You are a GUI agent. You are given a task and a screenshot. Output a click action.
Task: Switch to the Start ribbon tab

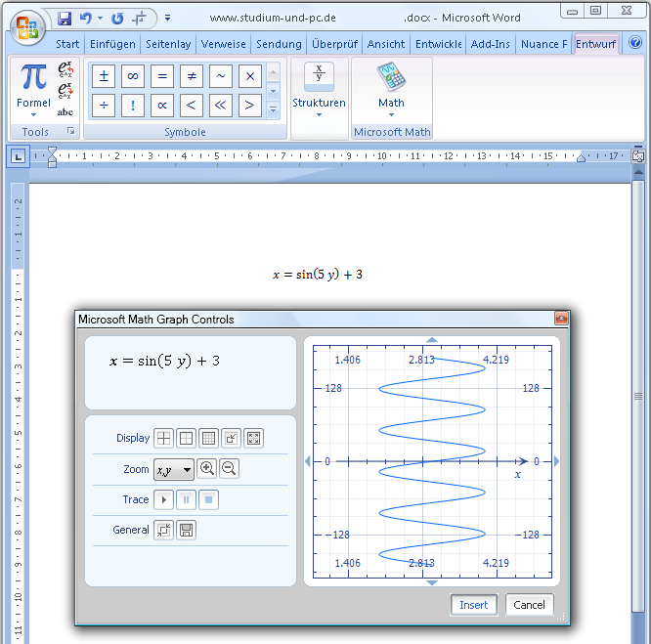tap(67, 44)
